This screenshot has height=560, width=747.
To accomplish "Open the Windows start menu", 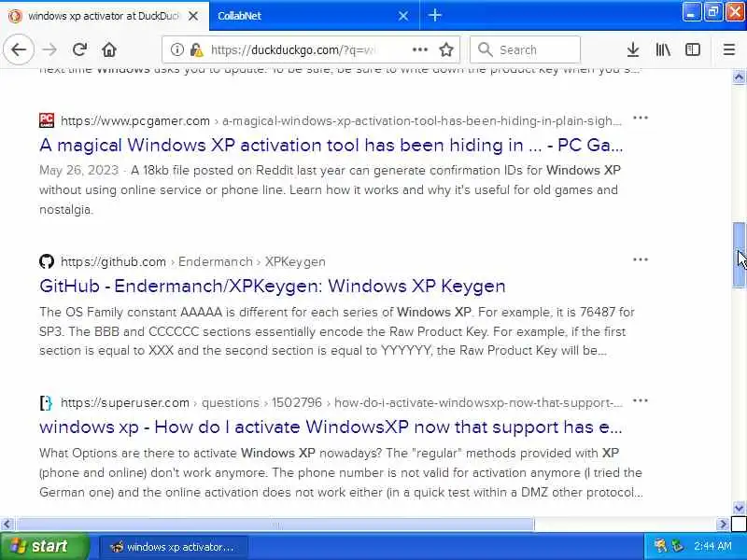I will point(45,546).
